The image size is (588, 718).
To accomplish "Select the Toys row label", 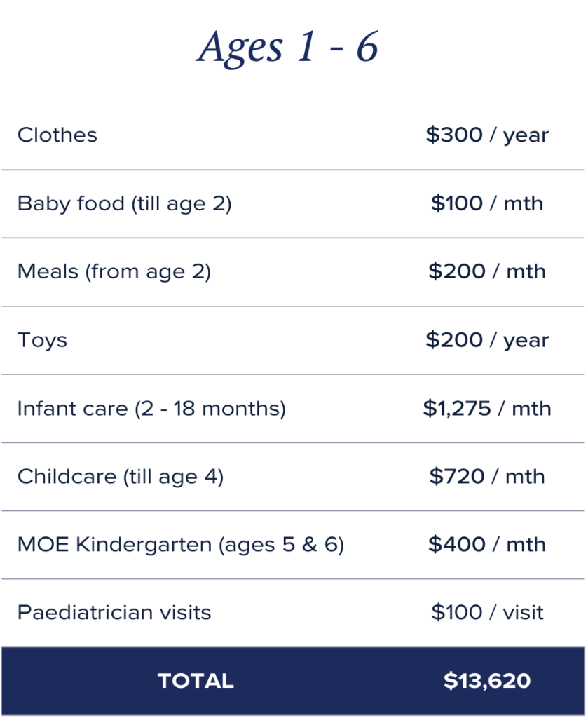I will (42, 341).
